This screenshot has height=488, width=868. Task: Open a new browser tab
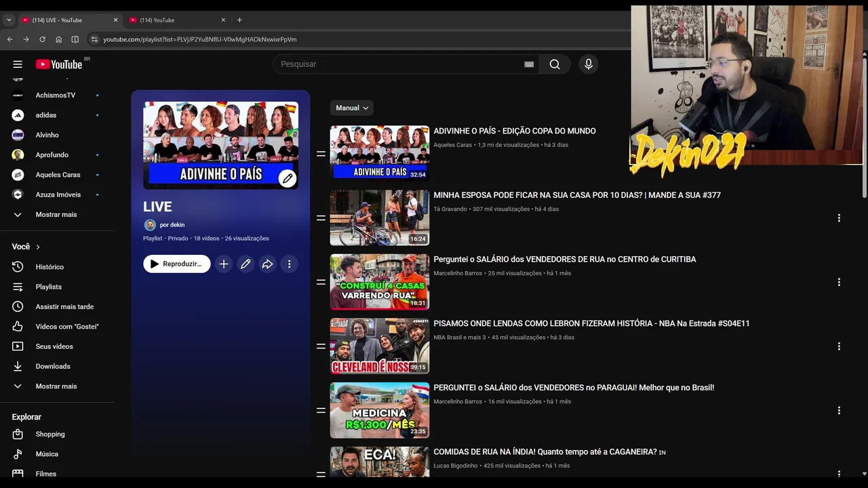(x=239, y=20)
